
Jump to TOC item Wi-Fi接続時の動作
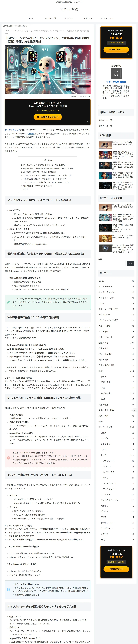tap(40, 172)
